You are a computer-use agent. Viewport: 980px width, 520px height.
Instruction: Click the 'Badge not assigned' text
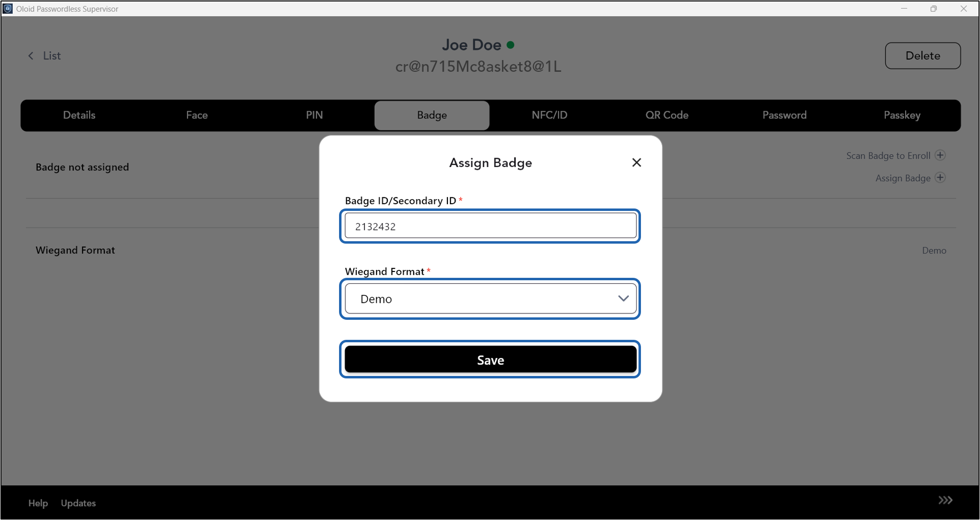tap(82, 167)
